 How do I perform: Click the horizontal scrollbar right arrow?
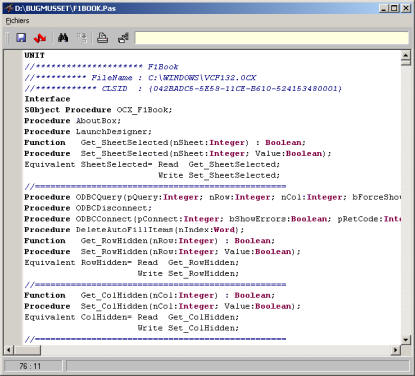point(395,350)
